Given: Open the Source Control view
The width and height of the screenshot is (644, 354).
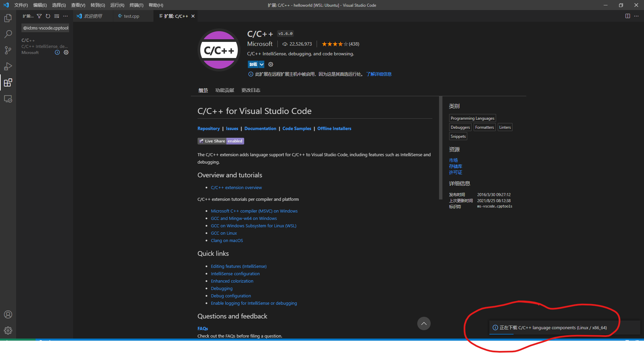Looking at the screenshot, I should (x=8, y=50).
